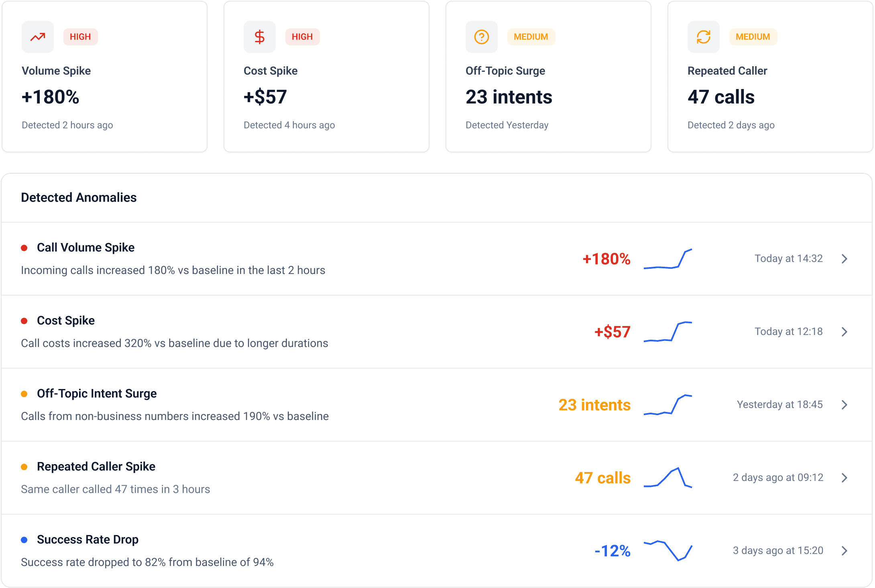The height and width of the screenshot is (588, 875).
Task: Expand the Off-Topic Intent Surge chevron
Action: (x=844, y=405)
